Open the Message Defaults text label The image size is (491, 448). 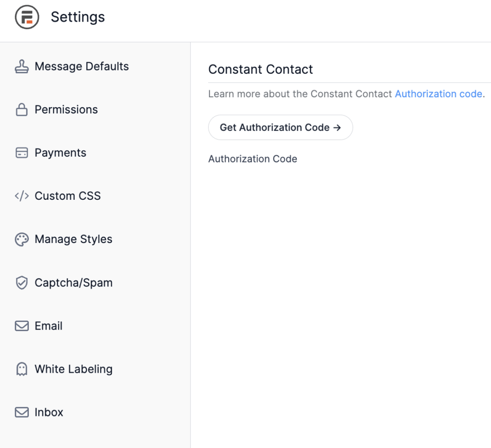82,67
